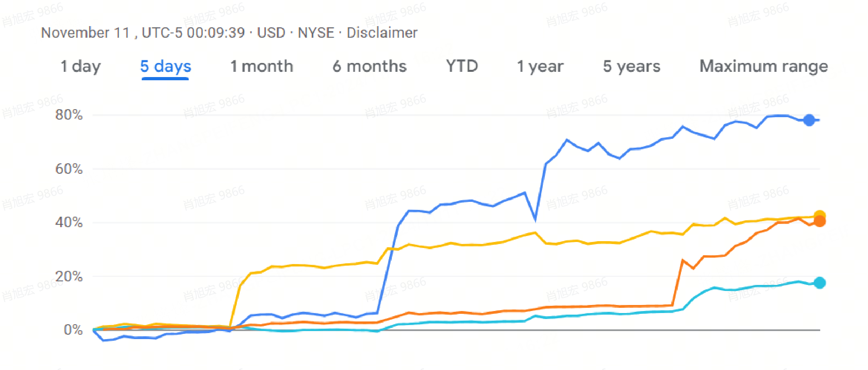The height and width of the screenshot is (370, 868).
Task: Click the 20% y-axis label
Action: [69, 276]
